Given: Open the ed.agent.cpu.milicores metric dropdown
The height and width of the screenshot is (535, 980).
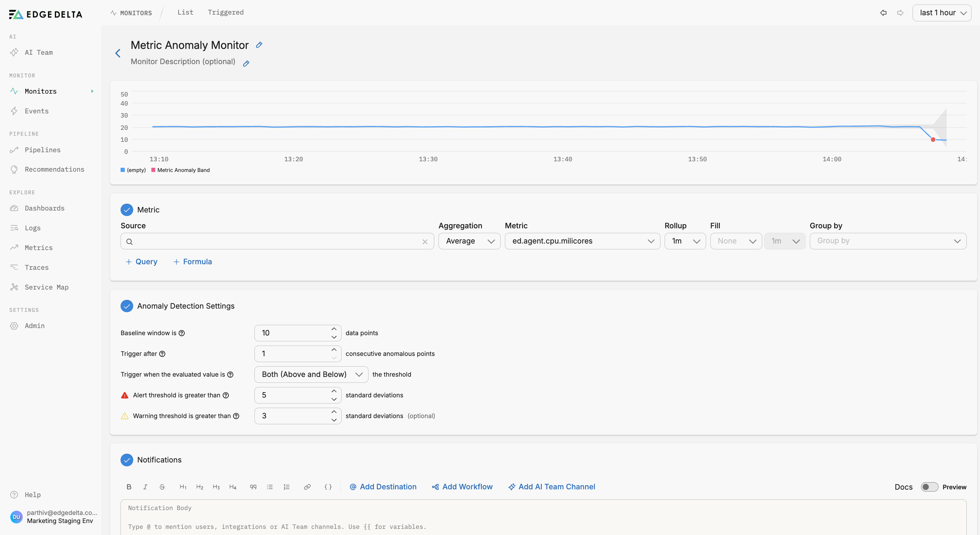Looking at the screenshot, I should [x=582, y=241].
